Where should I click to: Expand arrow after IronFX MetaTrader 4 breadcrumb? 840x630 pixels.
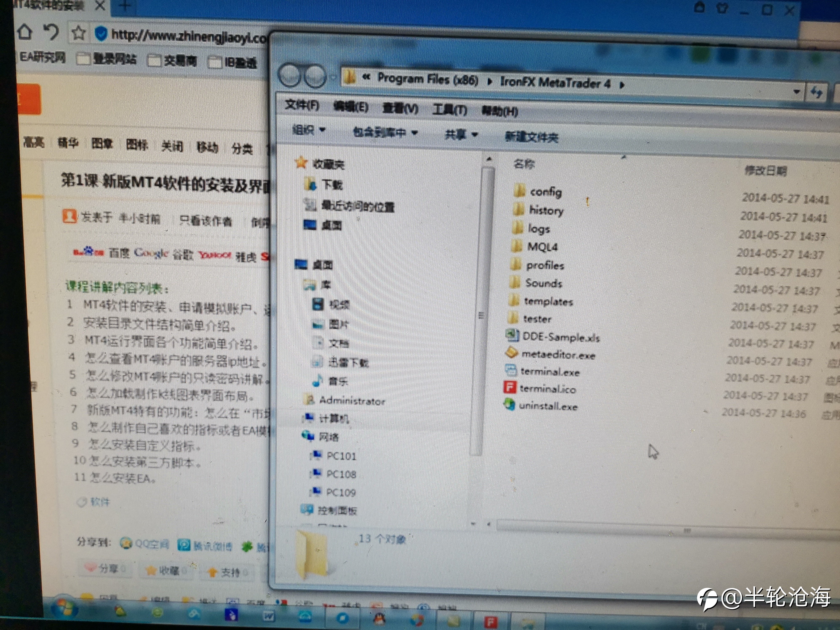pyautogui.click(x=622, y=85)
